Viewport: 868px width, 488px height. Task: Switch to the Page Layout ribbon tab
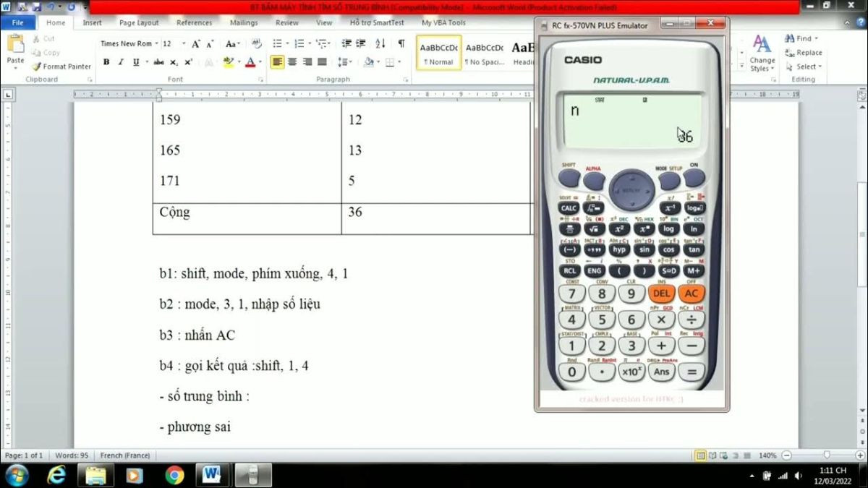(x=139, y=23)
